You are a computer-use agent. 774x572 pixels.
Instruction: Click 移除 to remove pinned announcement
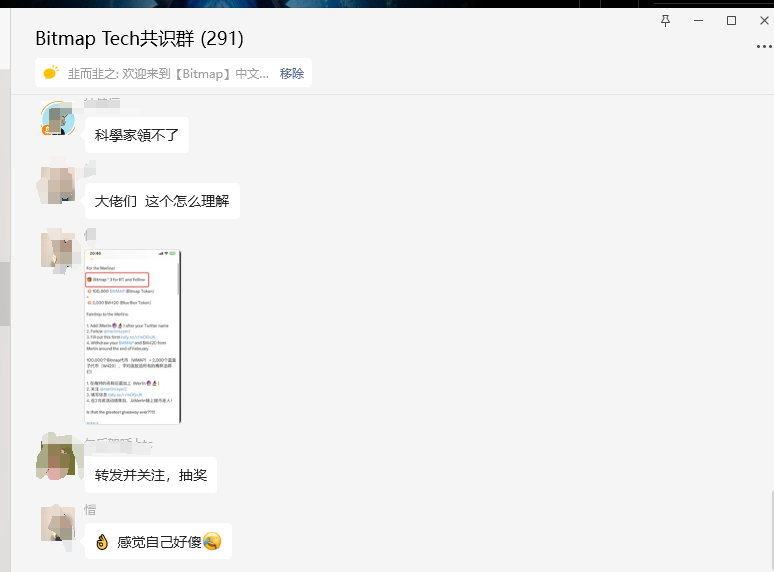[x=292, y=74]
